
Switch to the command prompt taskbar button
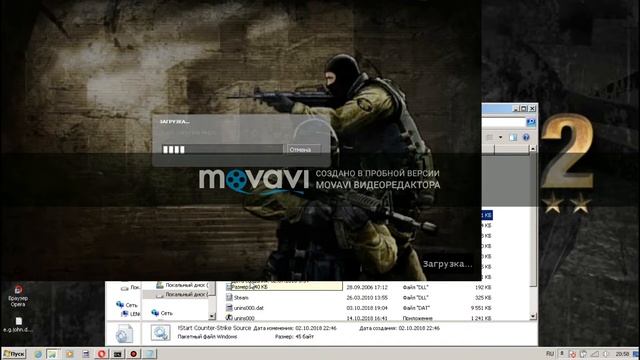click(x=118, y=354)
